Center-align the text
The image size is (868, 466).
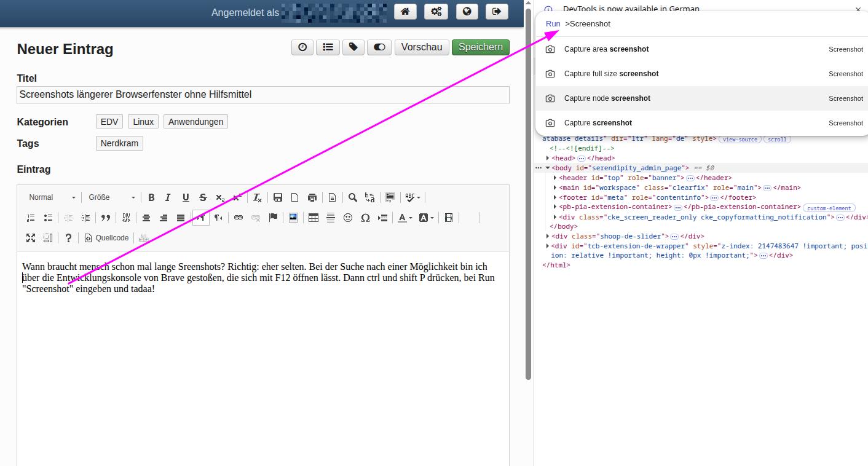pyautogui.click(x=146, y=218)
